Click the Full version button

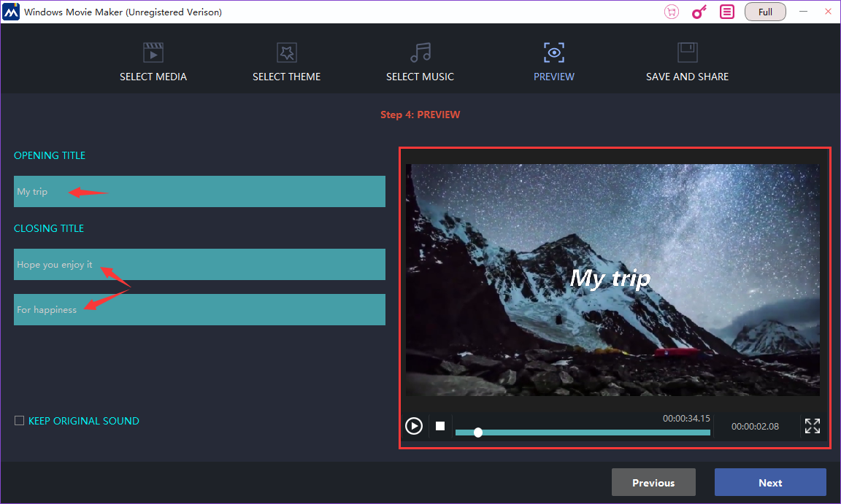point(765,12)
